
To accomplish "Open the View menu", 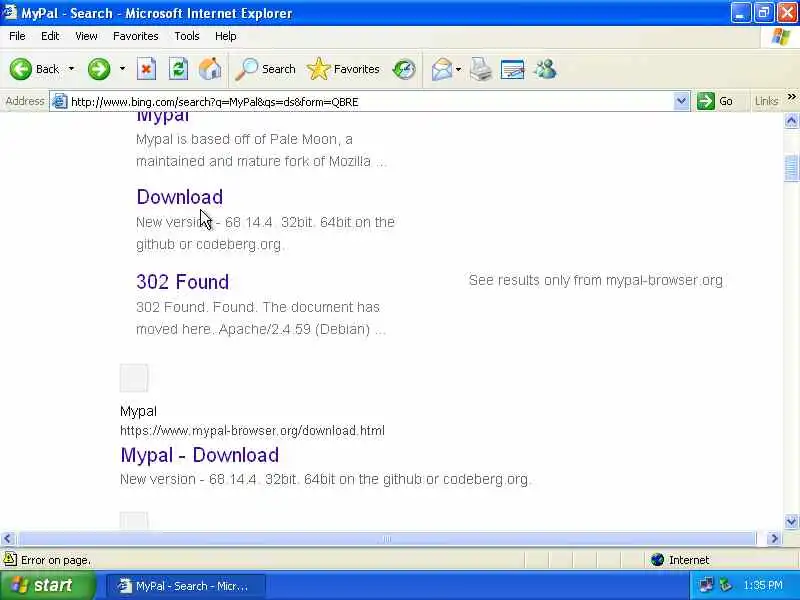I will [86, 36].
